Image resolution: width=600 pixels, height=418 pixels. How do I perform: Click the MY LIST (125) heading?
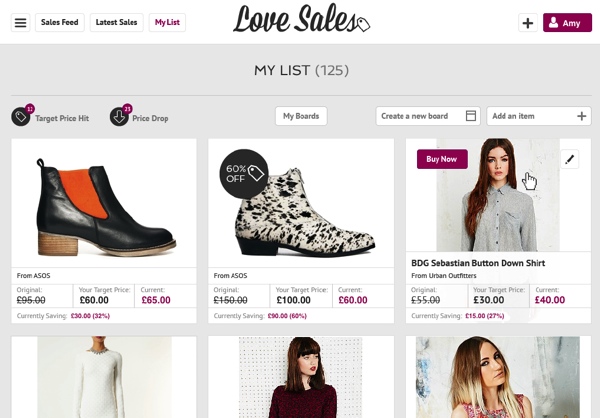(x=301, y=70)
